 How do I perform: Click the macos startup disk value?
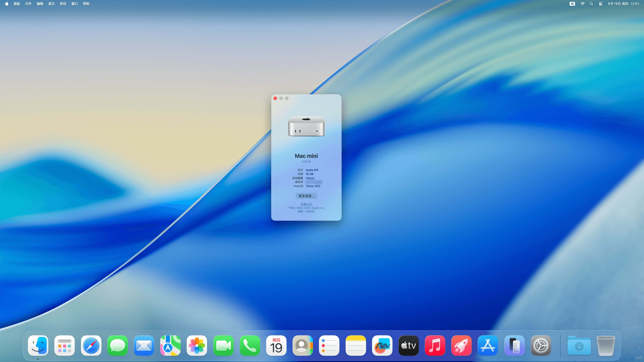pos(310,178)
